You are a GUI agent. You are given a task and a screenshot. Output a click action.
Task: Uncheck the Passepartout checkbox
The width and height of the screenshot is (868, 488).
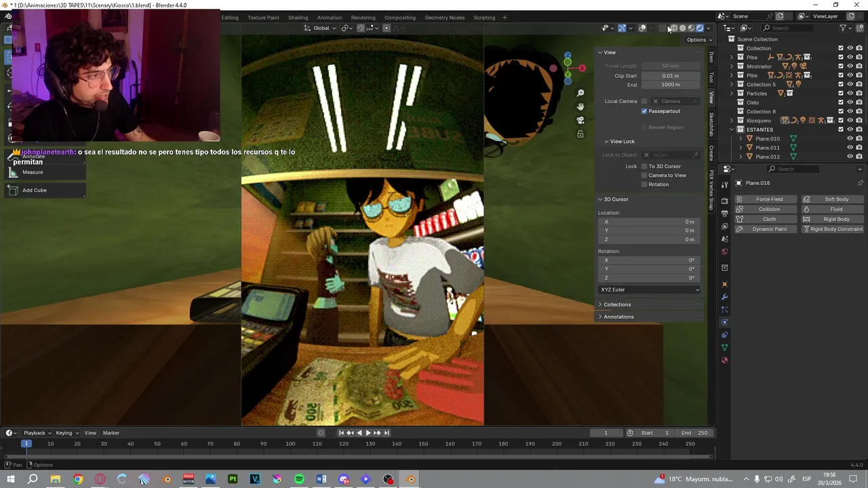click(644, 111)
